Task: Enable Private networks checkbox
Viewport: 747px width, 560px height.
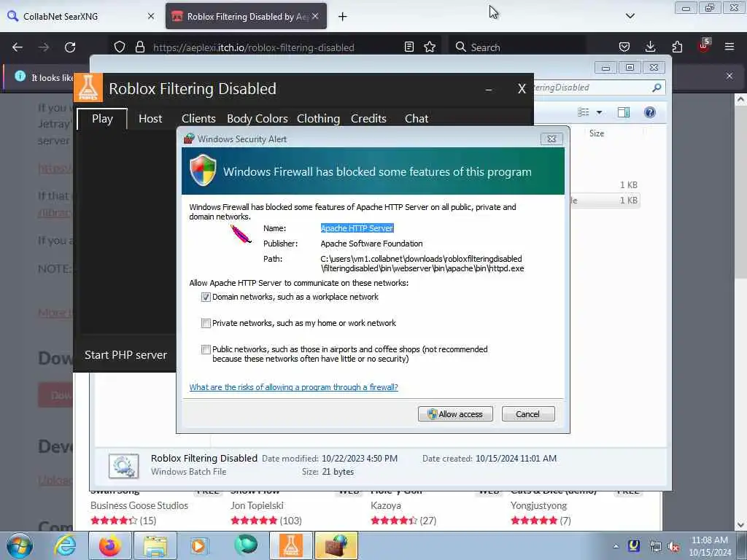Action: point(206,323)
